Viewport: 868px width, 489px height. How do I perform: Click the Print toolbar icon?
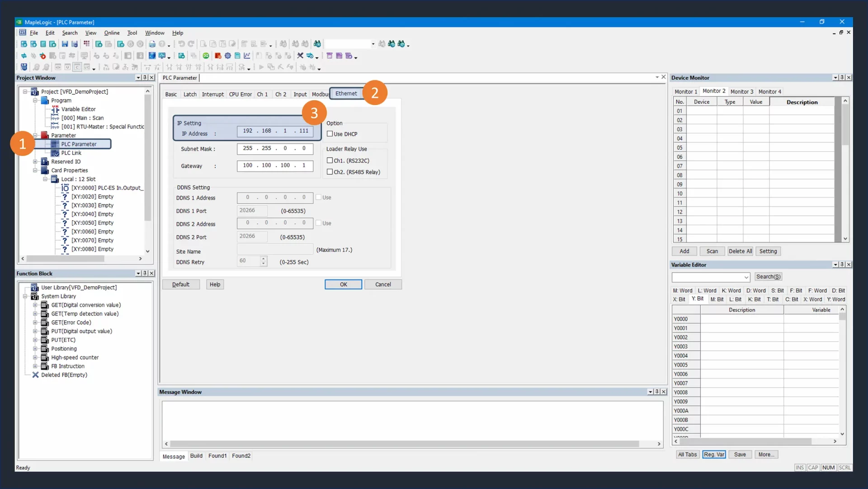(152, 44)
